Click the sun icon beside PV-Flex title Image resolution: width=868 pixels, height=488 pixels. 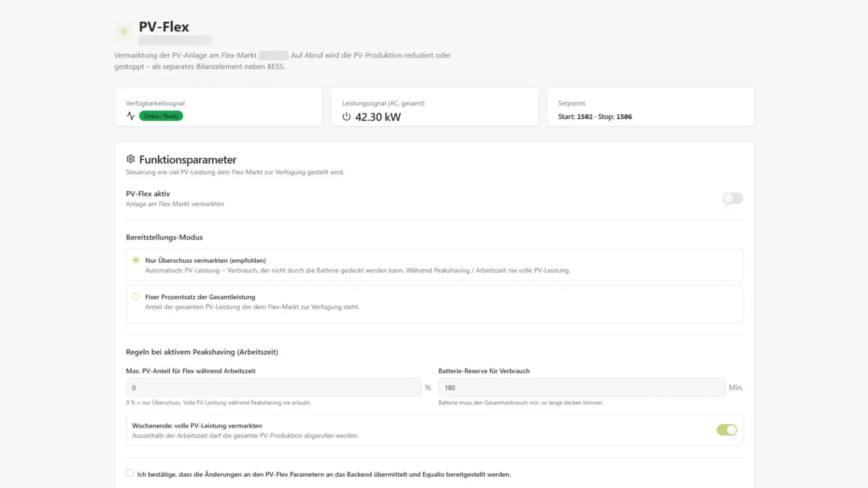coord(123,32)
